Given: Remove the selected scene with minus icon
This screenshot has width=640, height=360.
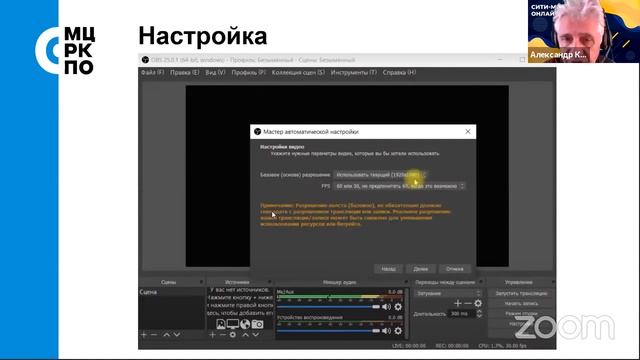Looking at the screenshot, I should (x=154, y=335).
